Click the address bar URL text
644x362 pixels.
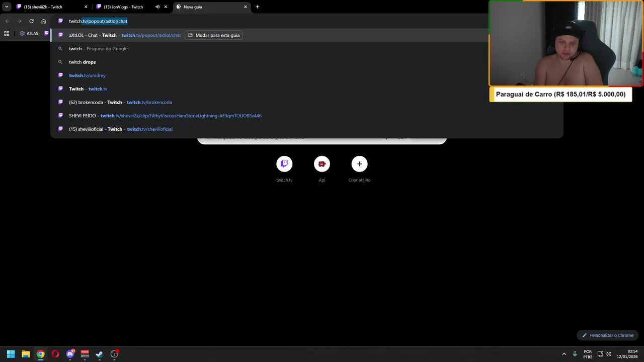(98, 21)
